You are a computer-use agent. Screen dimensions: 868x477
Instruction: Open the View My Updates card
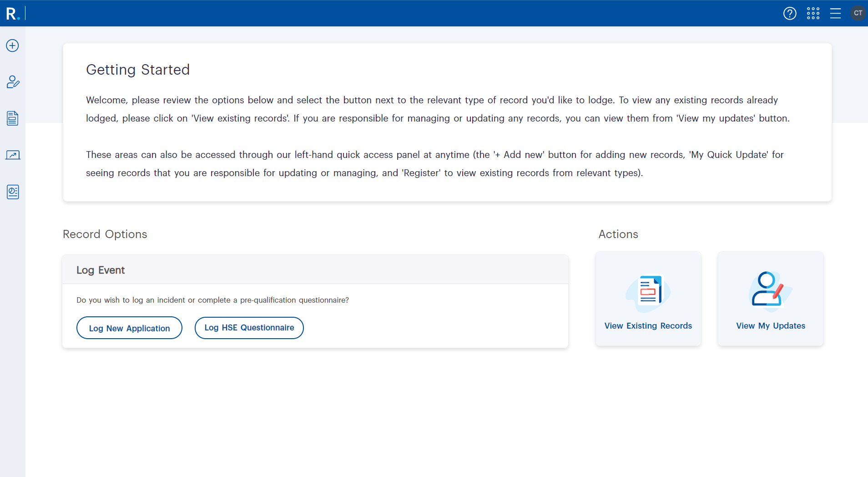coord(771,299)
